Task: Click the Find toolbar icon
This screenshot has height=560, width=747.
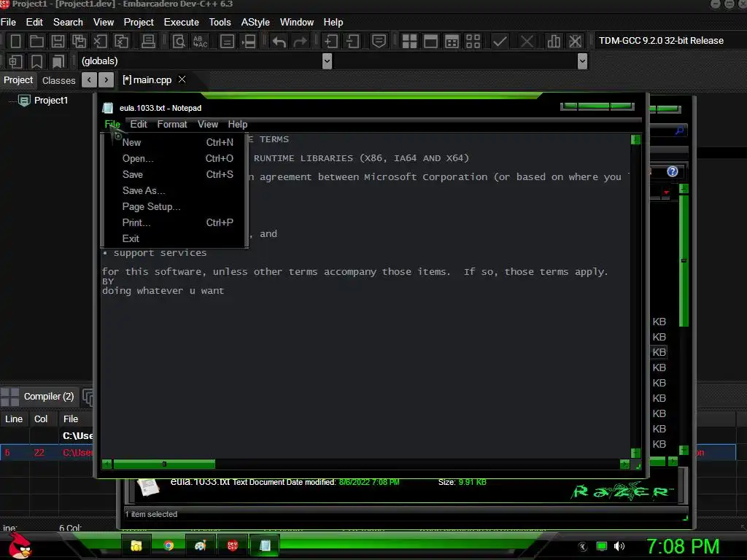Action: 179,41
